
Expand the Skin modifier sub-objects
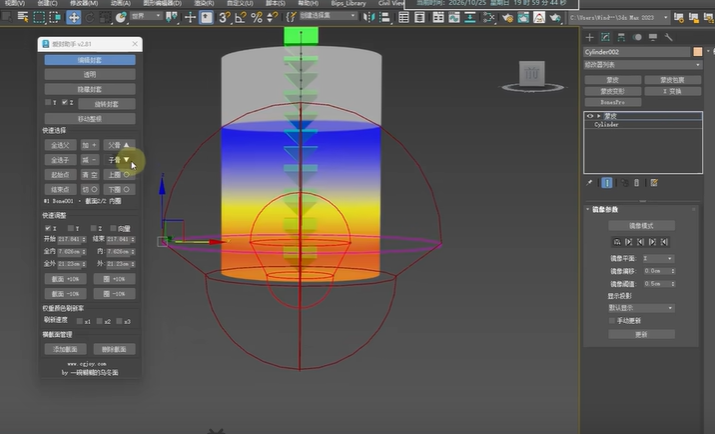(x=599, y=116)
